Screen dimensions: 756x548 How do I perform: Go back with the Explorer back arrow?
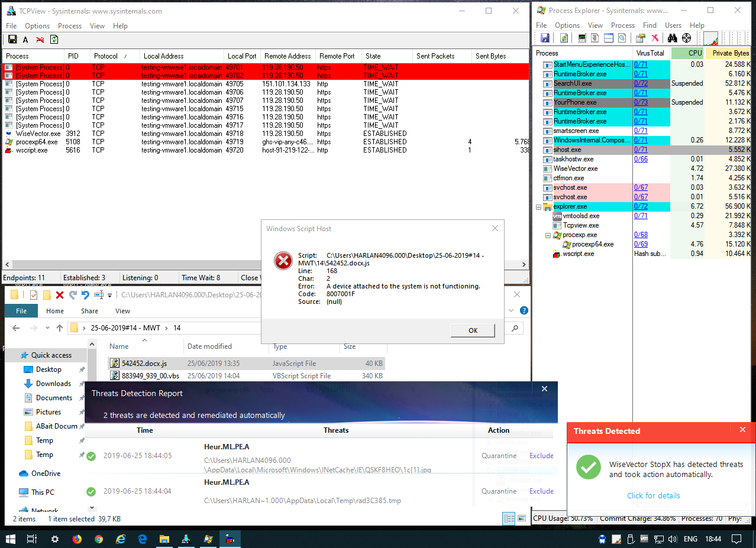(17, 328)
